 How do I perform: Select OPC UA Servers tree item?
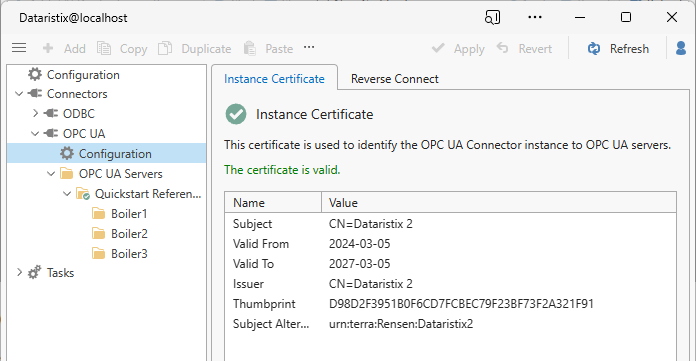(x=121, y=174)
